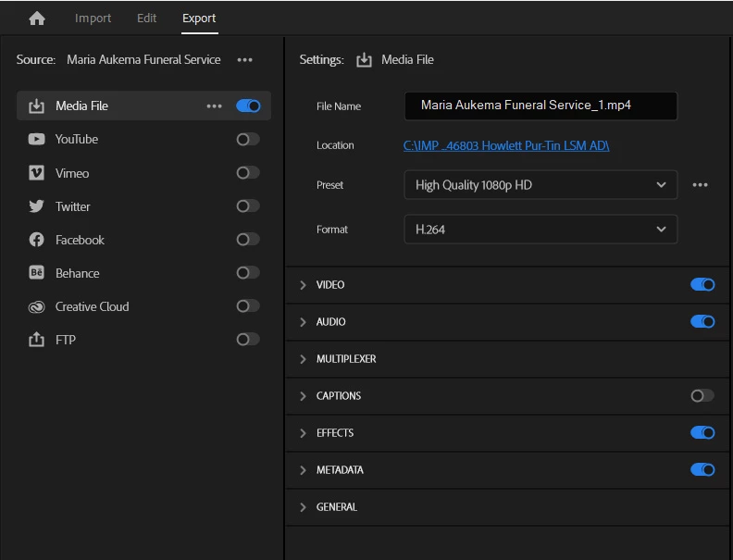Screen dimensions: 733x560
Task: Click the Home icon
Action: (37, 19)
